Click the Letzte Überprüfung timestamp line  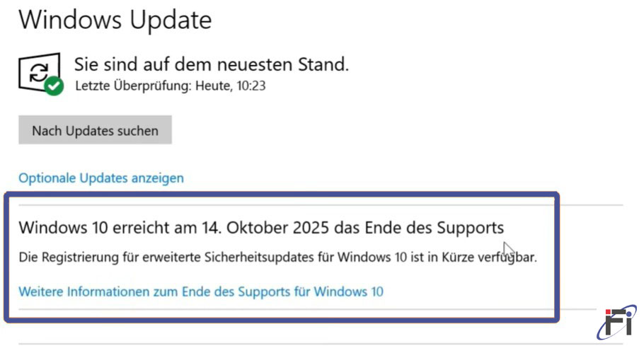coord(169,86)
